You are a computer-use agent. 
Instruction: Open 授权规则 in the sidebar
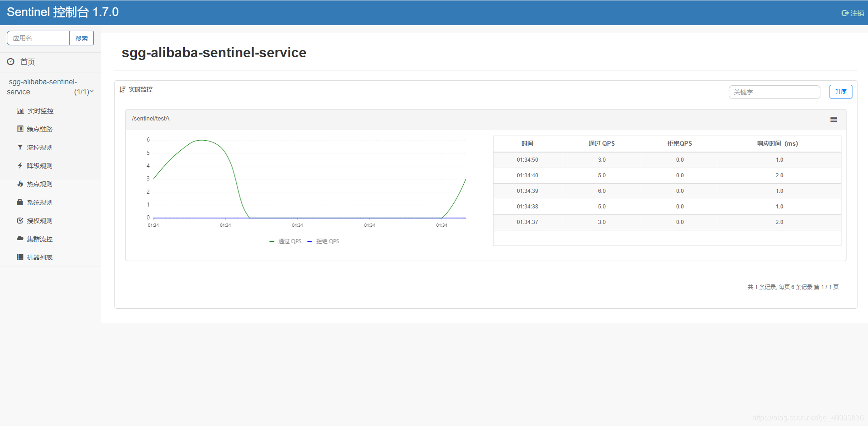click(40, 221)
